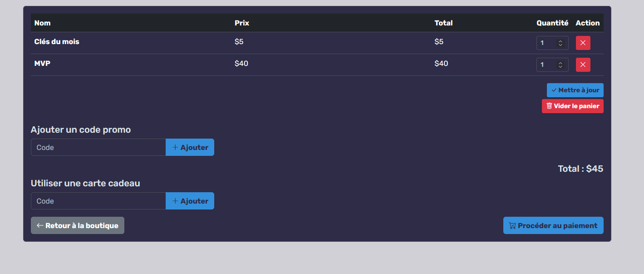The height and width of the screenshot is (274, 644).
Task: Focus the gift card code field
Action: [x=98, y=201]
